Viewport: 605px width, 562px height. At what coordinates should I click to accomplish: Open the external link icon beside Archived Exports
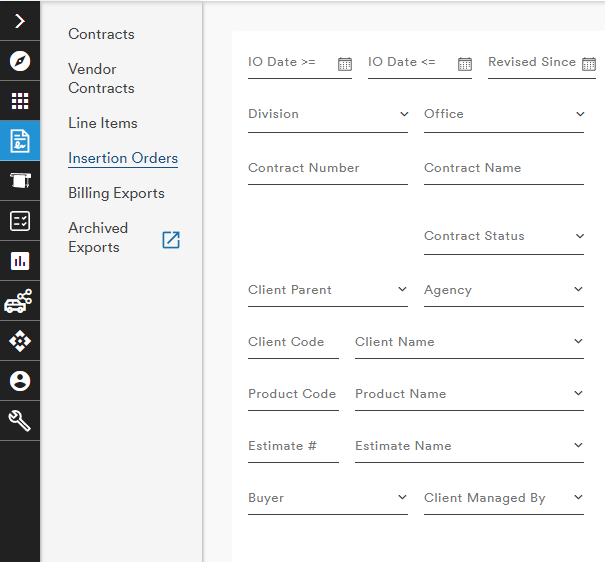pyautogui.click(x=171, y=240)
